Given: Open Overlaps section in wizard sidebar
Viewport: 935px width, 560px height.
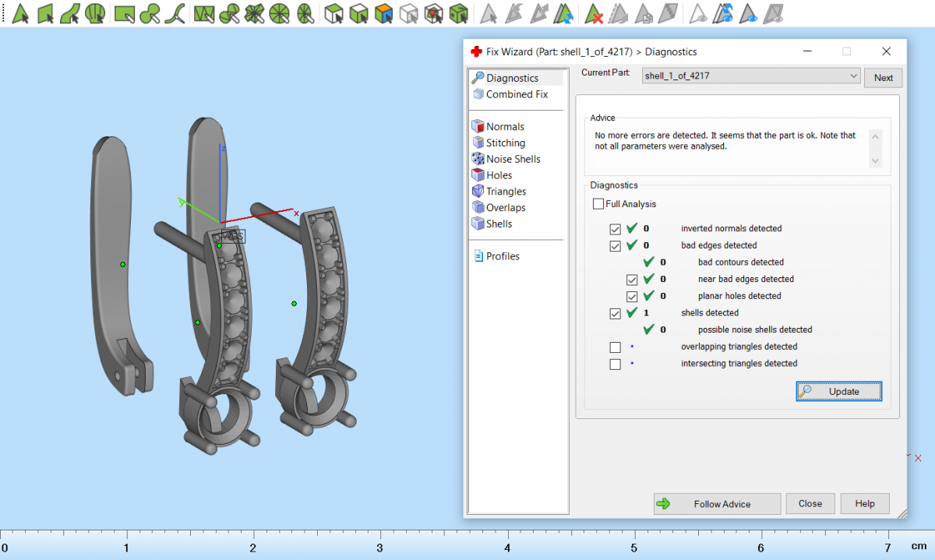Looking at the screenshot, I should pyautogui.click(x=506, y=208).
